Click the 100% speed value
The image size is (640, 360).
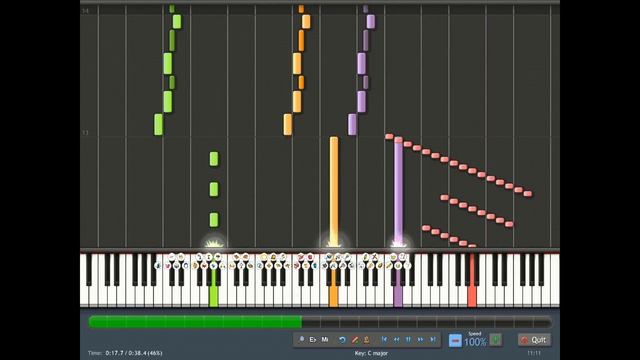(x=475, y=342)
